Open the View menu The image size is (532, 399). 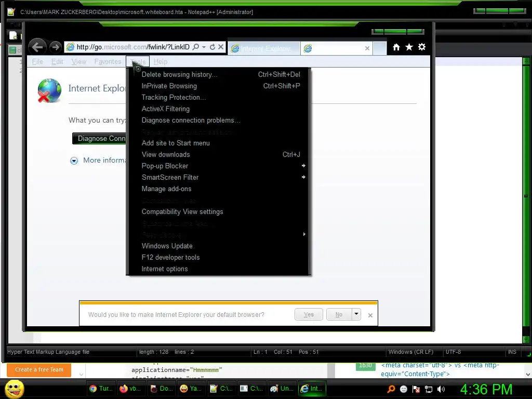point(79,62)
